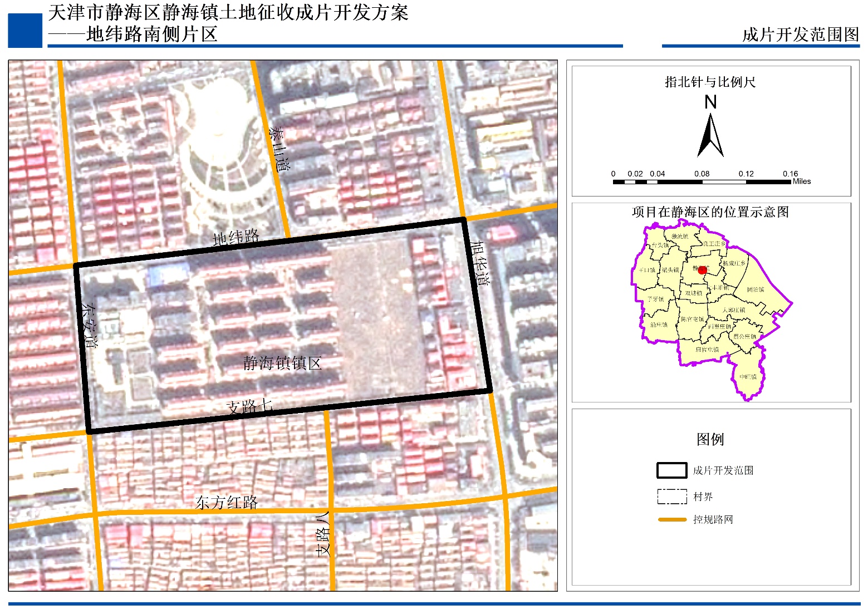Click the blue square beside the title
Screen dimensions: 868x614
click(25, 30)
